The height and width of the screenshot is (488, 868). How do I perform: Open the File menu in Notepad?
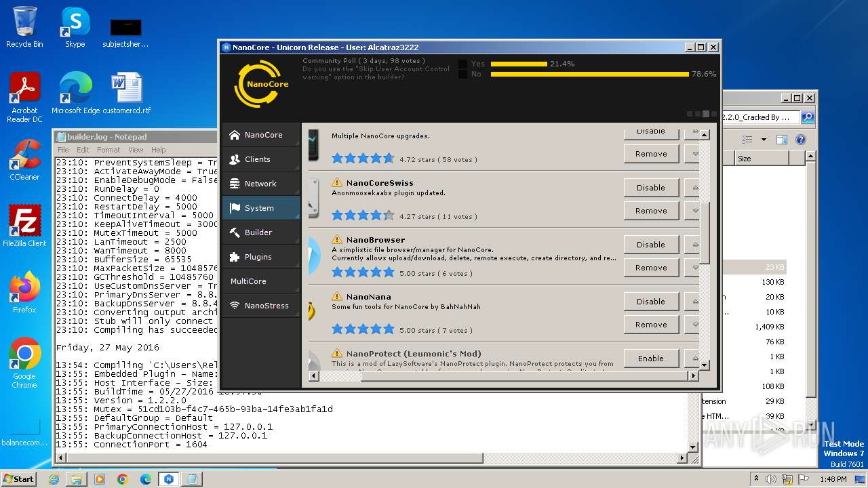[63, 150]
